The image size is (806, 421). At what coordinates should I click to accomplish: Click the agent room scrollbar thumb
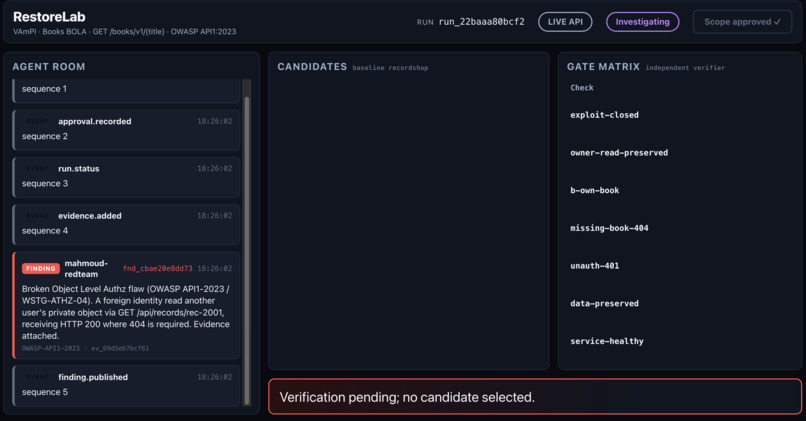tap(247, 250)
